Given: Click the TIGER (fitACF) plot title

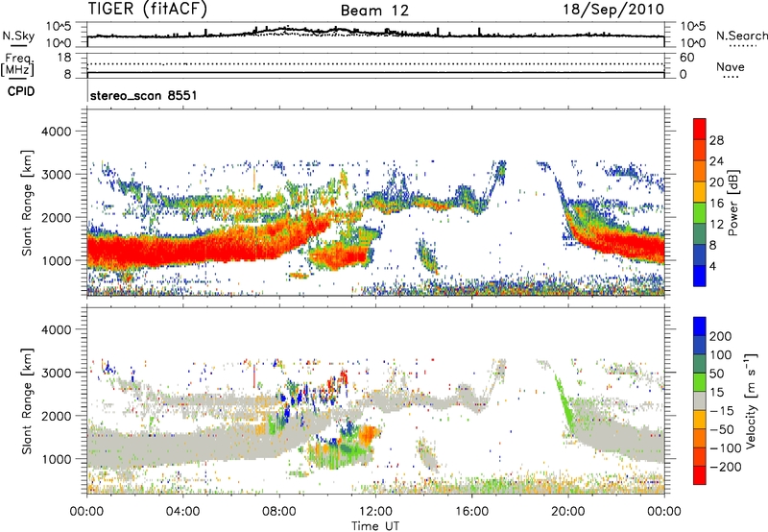Looking at the screenshot, I should coord(148,9).
